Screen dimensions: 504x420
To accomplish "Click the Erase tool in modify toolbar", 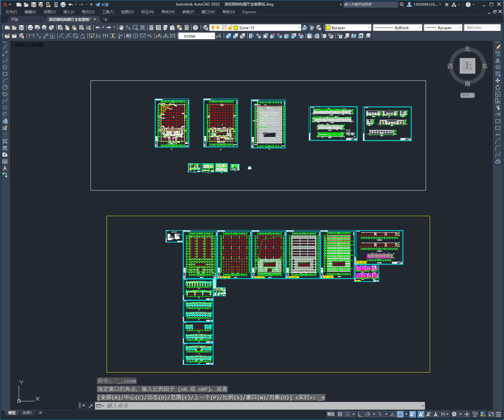I will point(498,47).
